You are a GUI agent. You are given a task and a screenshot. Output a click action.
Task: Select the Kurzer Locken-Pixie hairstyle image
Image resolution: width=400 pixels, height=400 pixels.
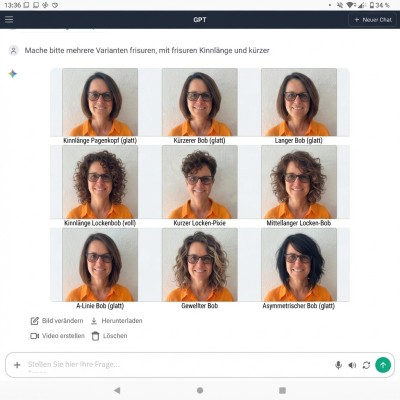(x=200, y=182)
